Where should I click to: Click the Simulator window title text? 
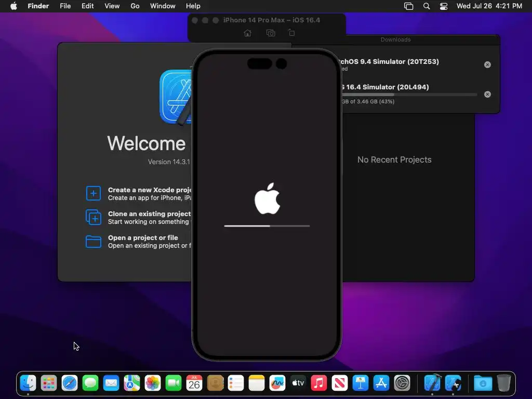point(271,20)
